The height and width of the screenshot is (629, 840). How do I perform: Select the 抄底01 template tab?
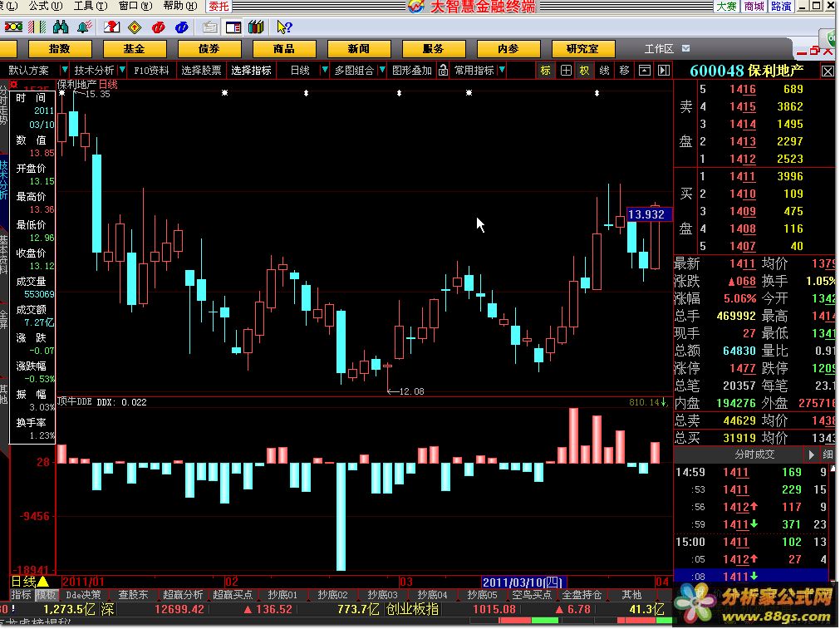282,595
